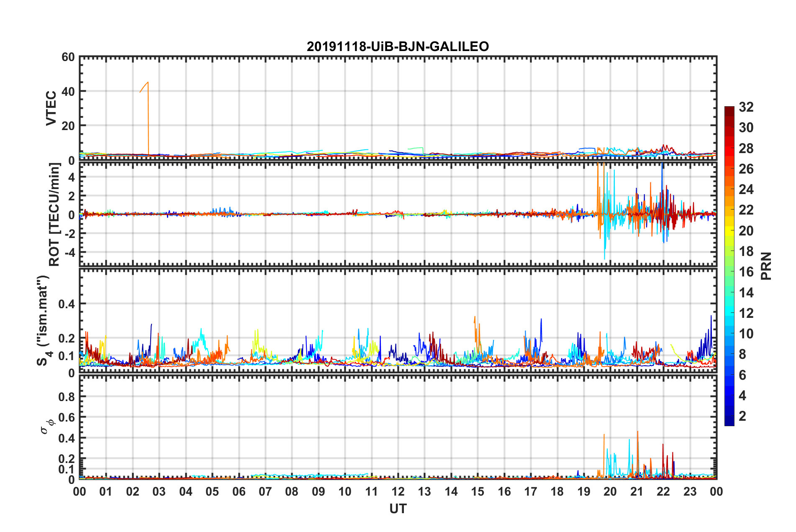Click ROT axis tick label "-2"
Screen dimensions: 796x532
tap(69, 233)
